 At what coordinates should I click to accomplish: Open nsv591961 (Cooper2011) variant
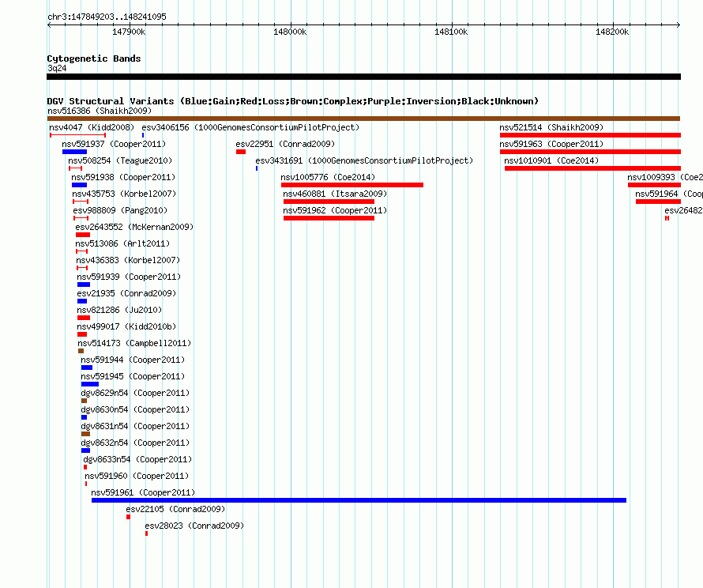(x=143, y=492)
